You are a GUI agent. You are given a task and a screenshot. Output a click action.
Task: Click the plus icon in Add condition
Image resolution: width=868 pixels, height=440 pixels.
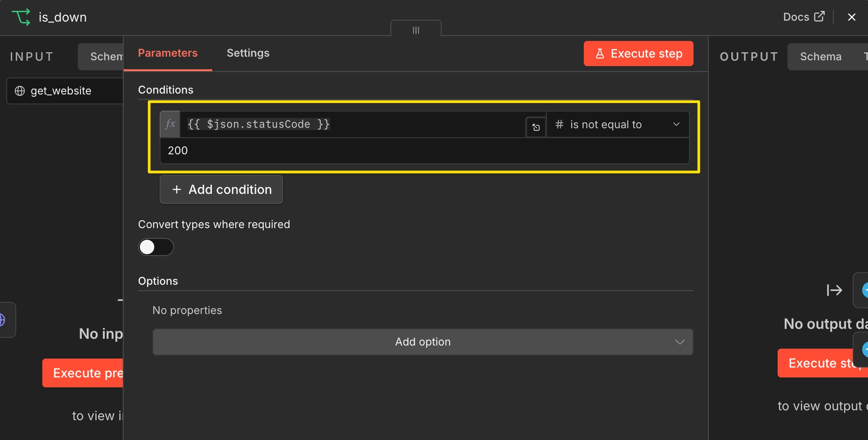coord(177,189)
